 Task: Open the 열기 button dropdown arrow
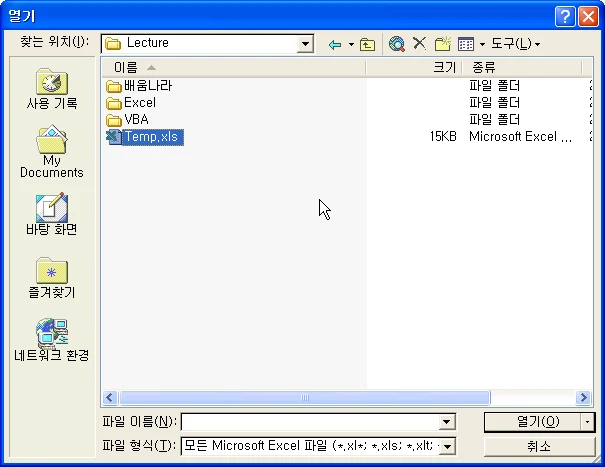pos(588,422)
